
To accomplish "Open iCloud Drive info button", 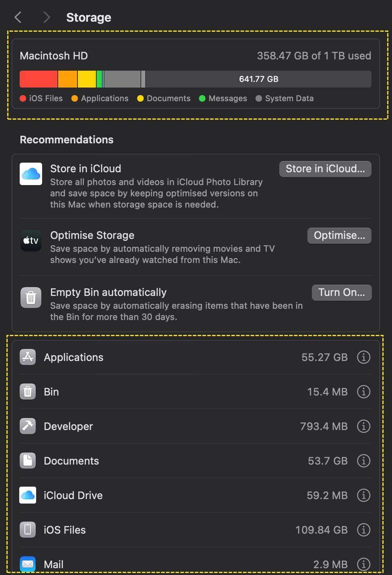I will pos(363,495).
